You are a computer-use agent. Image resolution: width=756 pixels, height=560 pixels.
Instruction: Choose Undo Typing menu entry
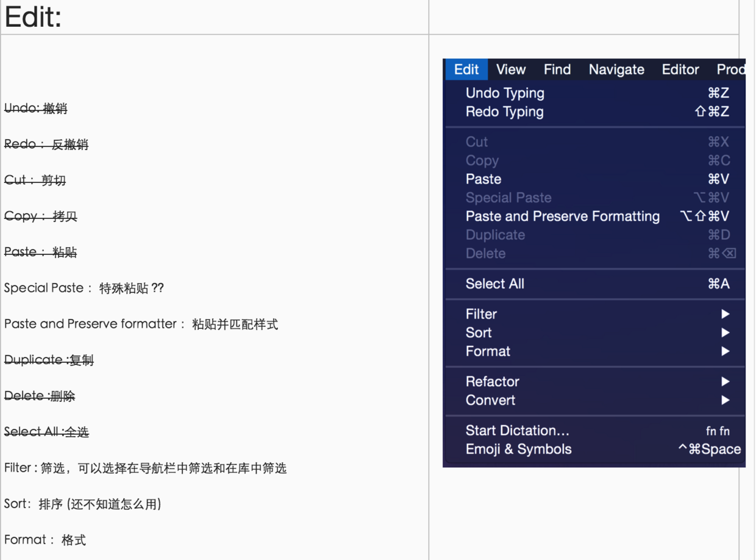594,93
